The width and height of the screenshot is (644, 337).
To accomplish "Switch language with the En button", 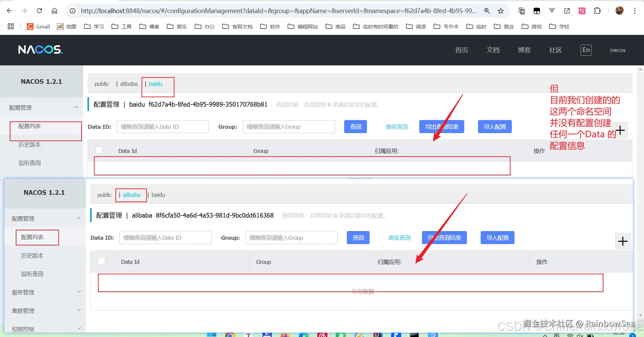I will pos(586,50).
